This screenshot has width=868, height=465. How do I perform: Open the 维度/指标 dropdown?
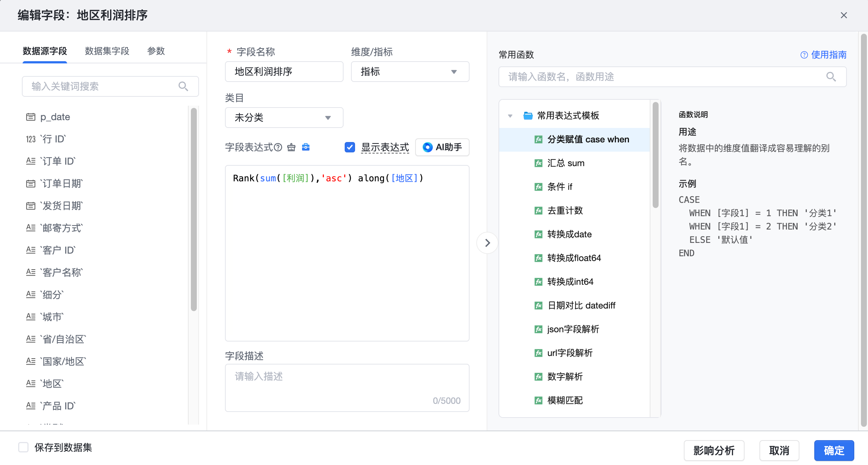(x=410, y=72)
